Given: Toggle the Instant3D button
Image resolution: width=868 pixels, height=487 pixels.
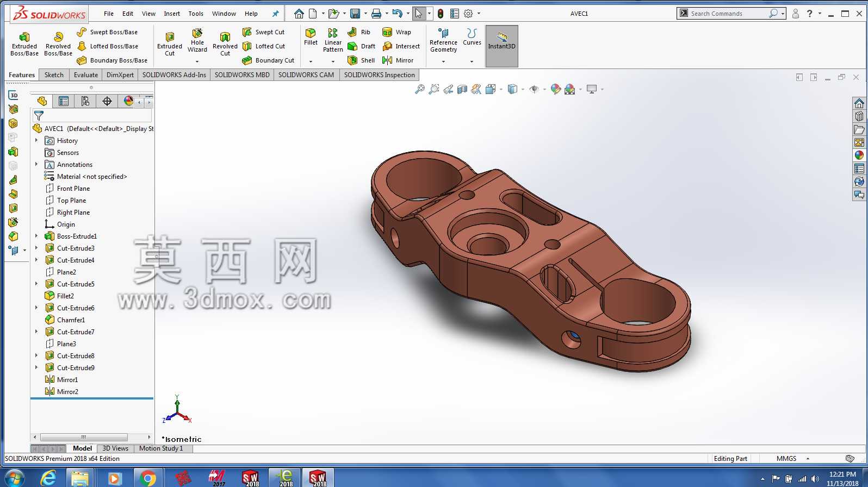Looking at the screenshot, I should click(501, 46).
